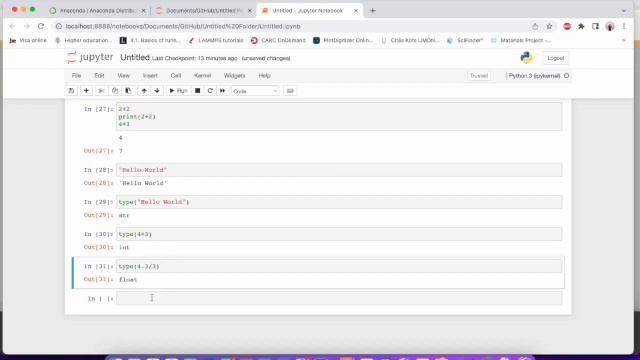Click the Python 3 kernel name
This screenshot has width=640, height=360.
(534, 76)
